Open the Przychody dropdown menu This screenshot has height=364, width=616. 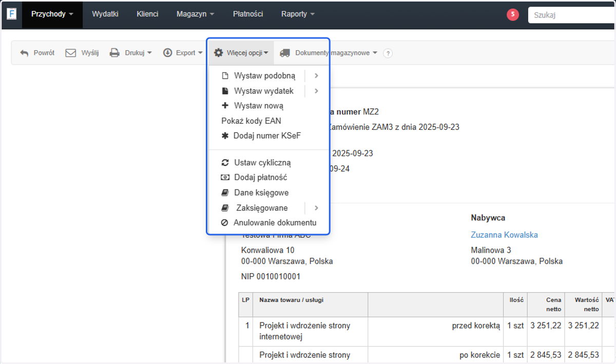coord(52,14)
